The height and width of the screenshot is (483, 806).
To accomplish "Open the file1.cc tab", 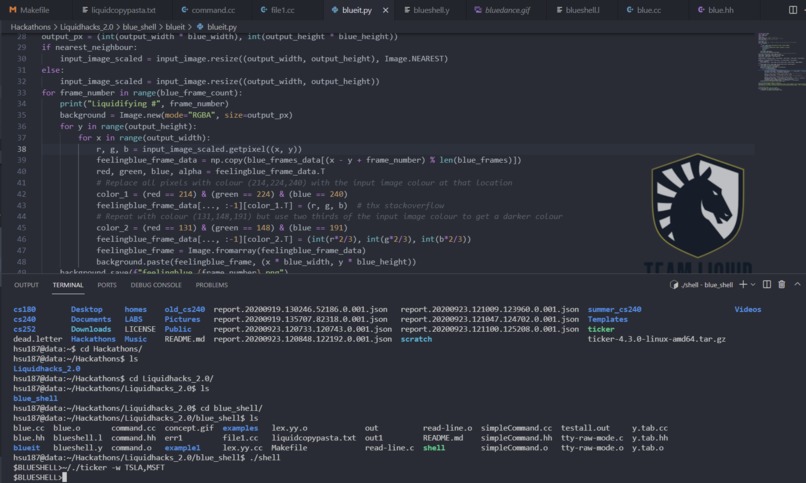I will point(282,10).
